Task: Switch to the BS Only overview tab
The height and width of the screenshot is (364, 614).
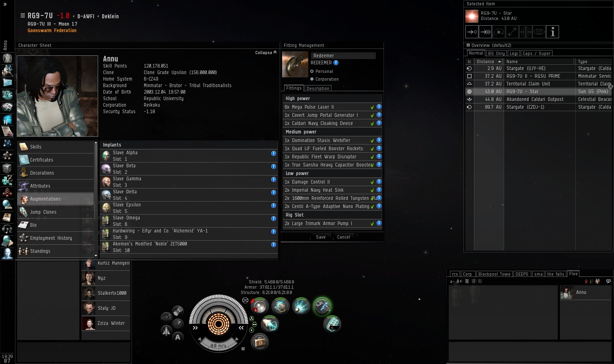Action: point(496,53)
